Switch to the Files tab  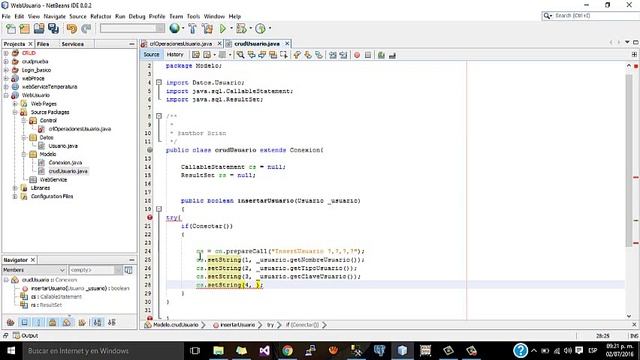tap(43, 44)
